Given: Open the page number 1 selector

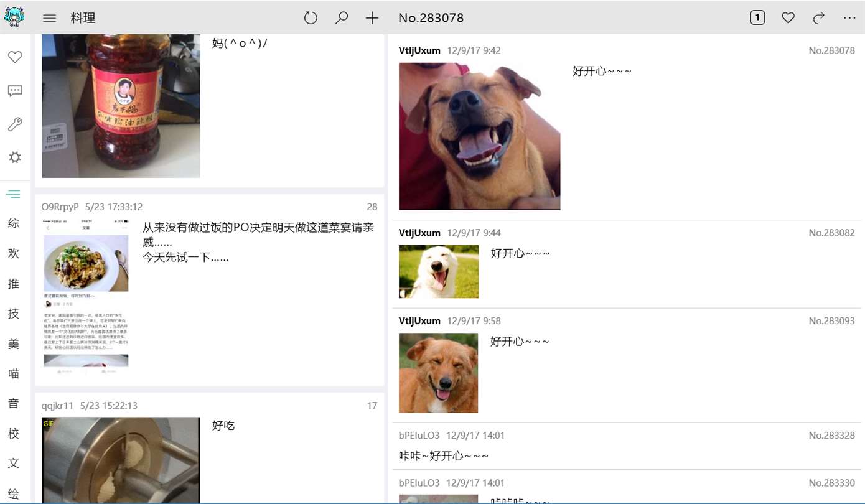Looking at the screenshot, I should [x=757, y=18].
